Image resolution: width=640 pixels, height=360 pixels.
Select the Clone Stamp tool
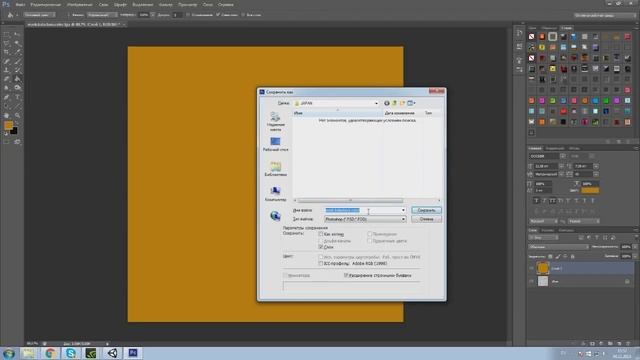(7, 70)
